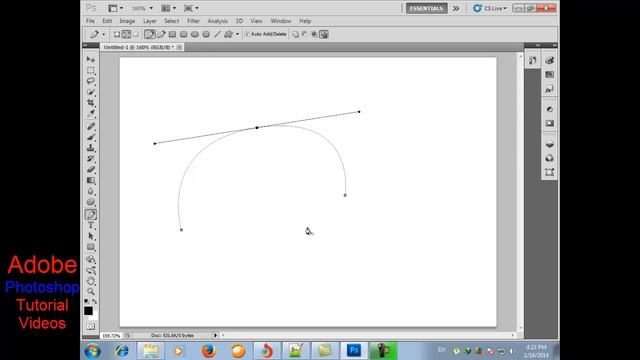This screenshot has height=360, width=640.
Task: Choose Line tool in options bar
Action: point(217,34)
